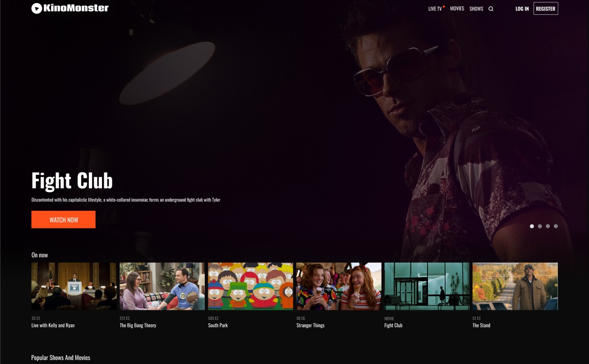Click 'The Big Bang Theory' title text
Image resolution: width=589 pixels, height=364 pixels.
(138, 325)
